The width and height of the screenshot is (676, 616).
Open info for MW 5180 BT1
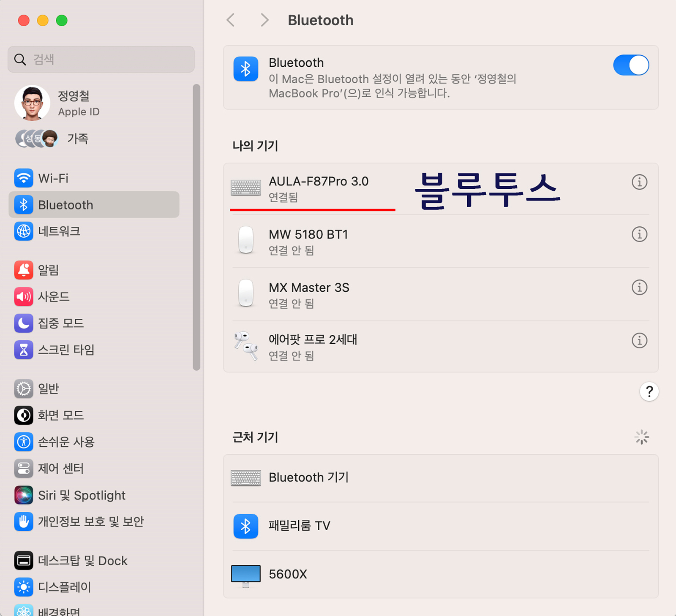pos(639,234)
